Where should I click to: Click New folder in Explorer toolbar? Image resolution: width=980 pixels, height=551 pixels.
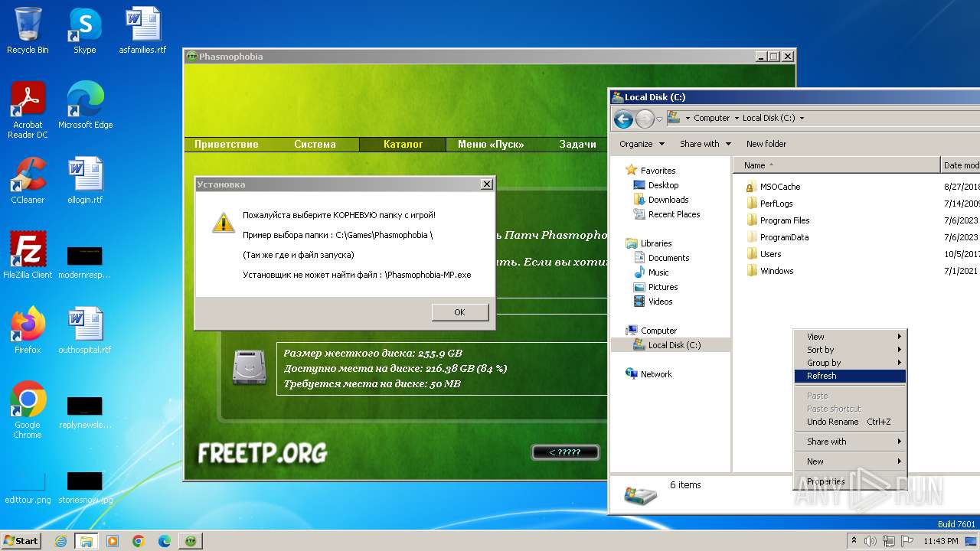(766, 144)
